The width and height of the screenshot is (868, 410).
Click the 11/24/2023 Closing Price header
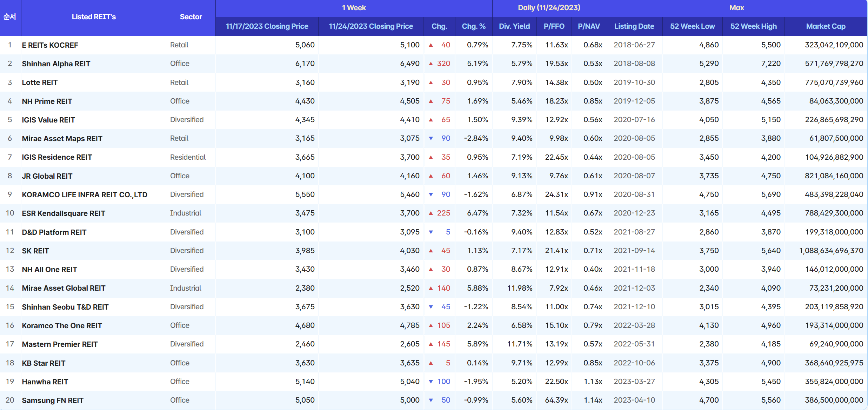tap(371, 26)
